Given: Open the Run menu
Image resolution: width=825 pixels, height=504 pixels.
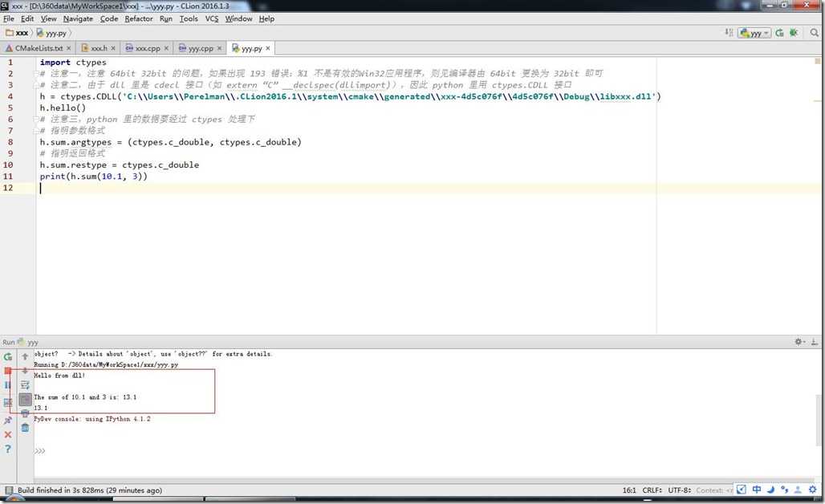Looking at the screenshot, I should pos(166,18).
